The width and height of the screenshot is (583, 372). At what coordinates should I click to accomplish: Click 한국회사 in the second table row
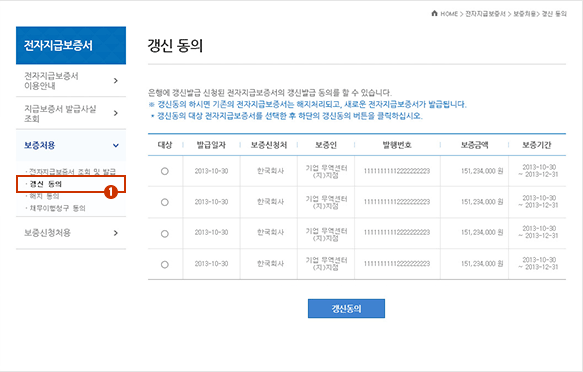pyautogui.click(x=270, y=202)
